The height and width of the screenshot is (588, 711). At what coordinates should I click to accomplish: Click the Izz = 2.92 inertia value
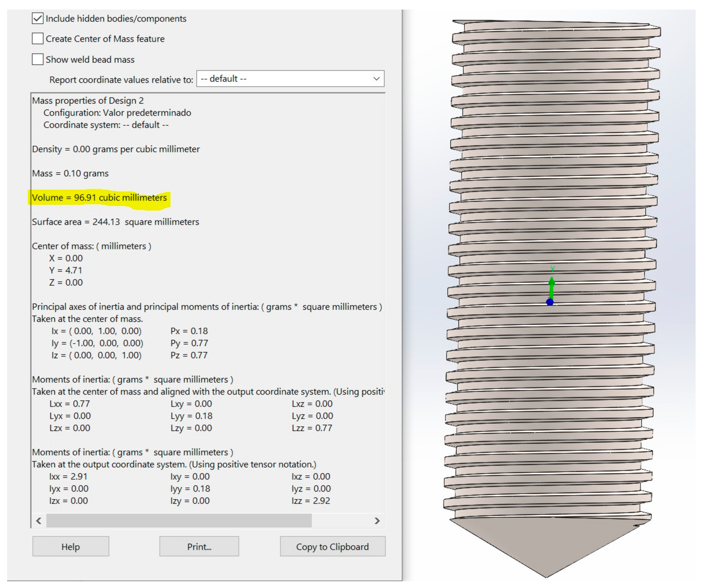click(310, 501)
